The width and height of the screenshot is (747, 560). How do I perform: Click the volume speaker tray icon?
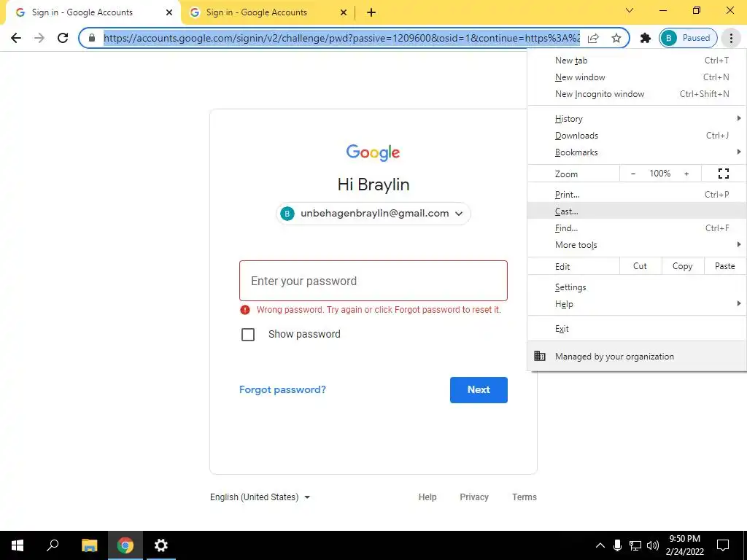point(653,545)
